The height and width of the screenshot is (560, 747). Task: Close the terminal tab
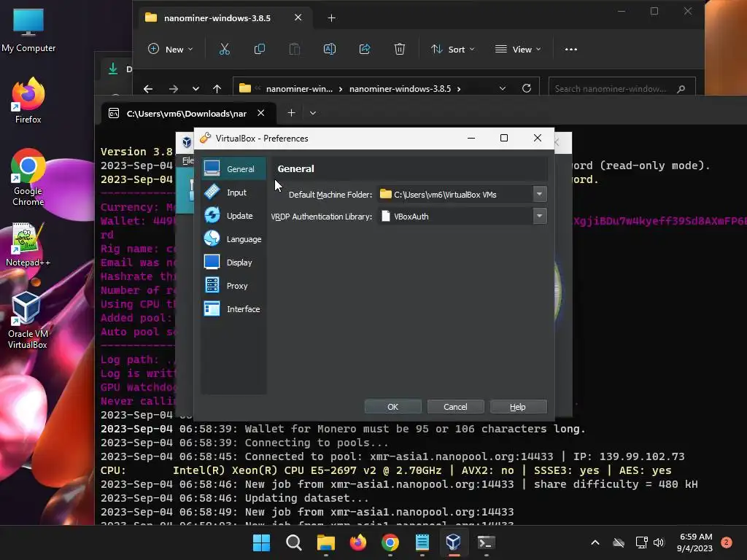pos(260,113)
